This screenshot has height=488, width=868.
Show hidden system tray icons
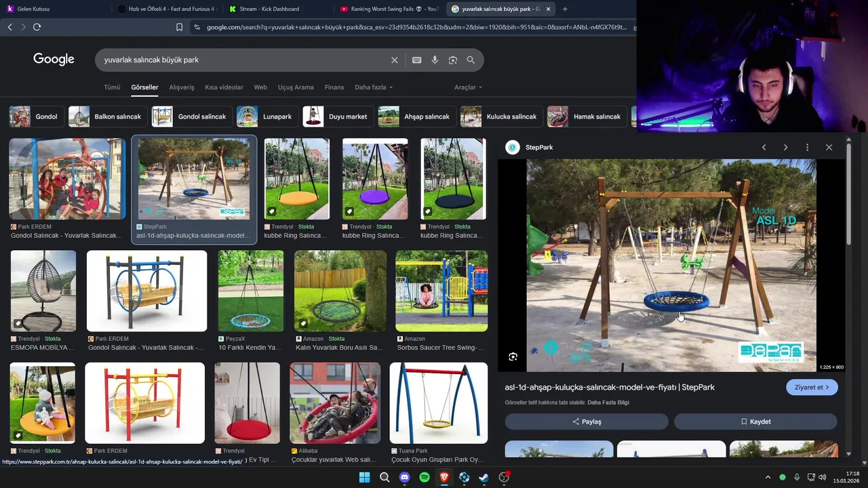coord(768,477)
